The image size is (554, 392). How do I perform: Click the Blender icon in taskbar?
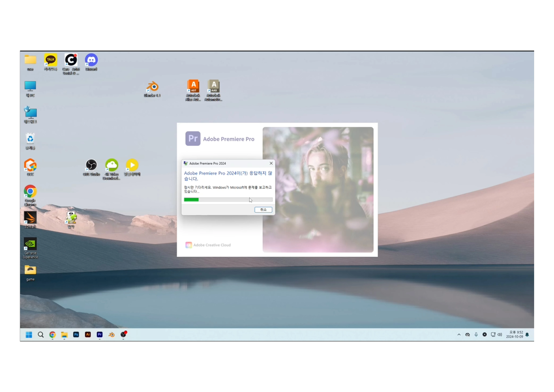click(x=111, y=335)
